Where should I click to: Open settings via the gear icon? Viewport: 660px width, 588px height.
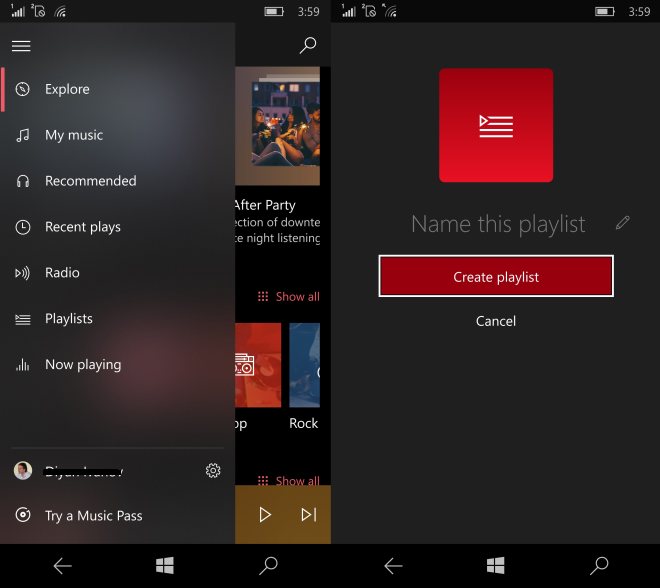click(x=213, y=470)
